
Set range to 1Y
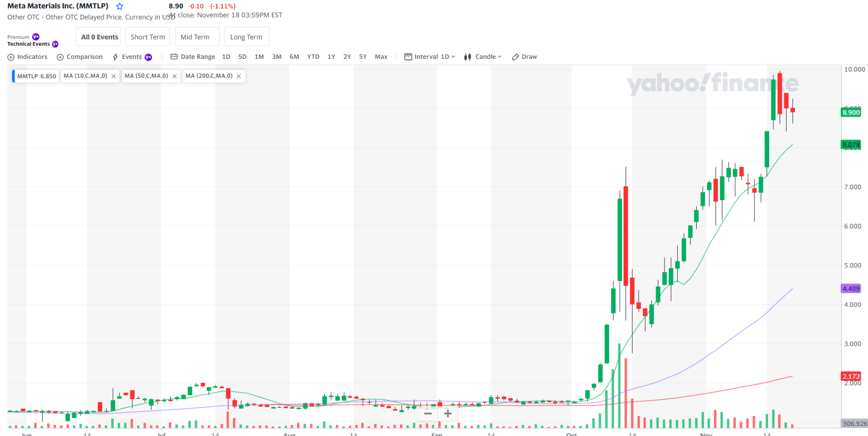pyautogui.click(x=331, y=57)
